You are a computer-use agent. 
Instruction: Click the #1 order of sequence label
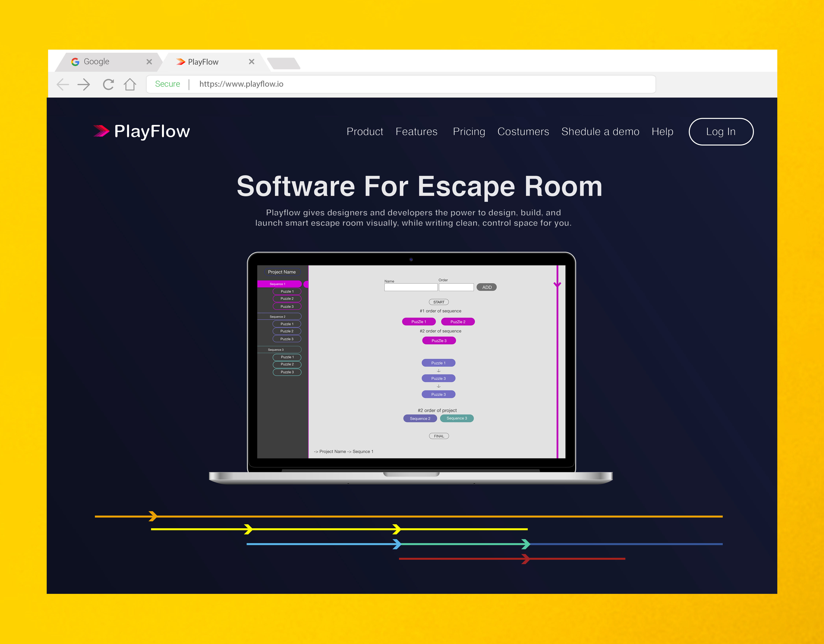pyautogui.click(x=440, y=311)
